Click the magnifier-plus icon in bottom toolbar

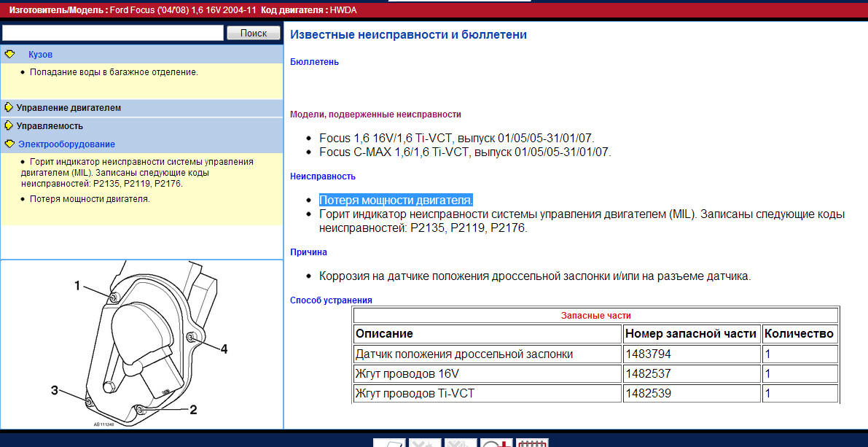pos(496,443)
